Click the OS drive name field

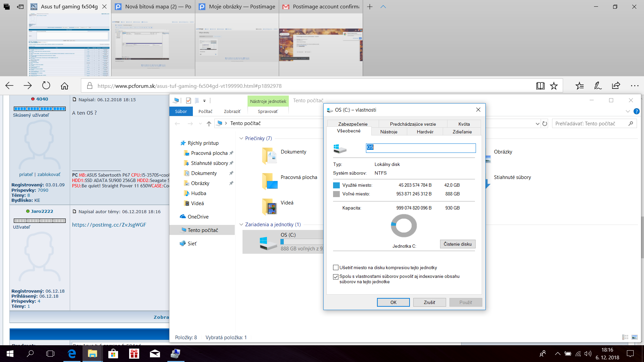(421, 148)
